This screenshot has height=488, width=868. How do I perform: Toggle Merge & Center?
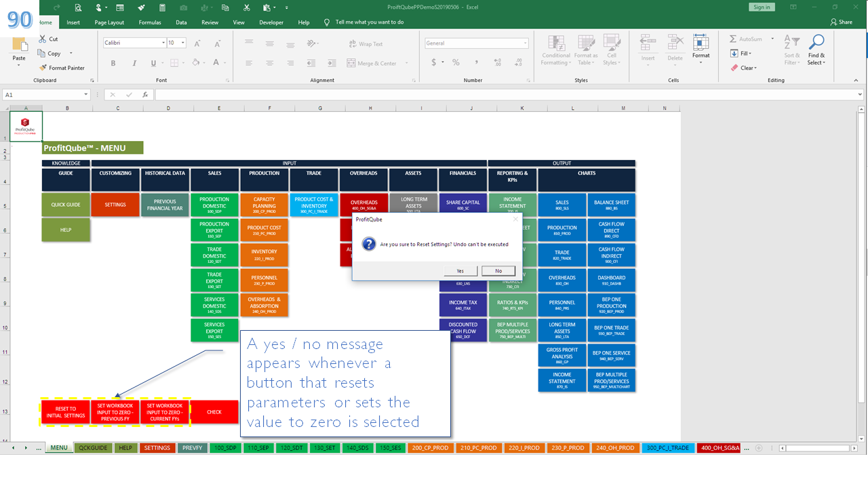coord(372,63)
